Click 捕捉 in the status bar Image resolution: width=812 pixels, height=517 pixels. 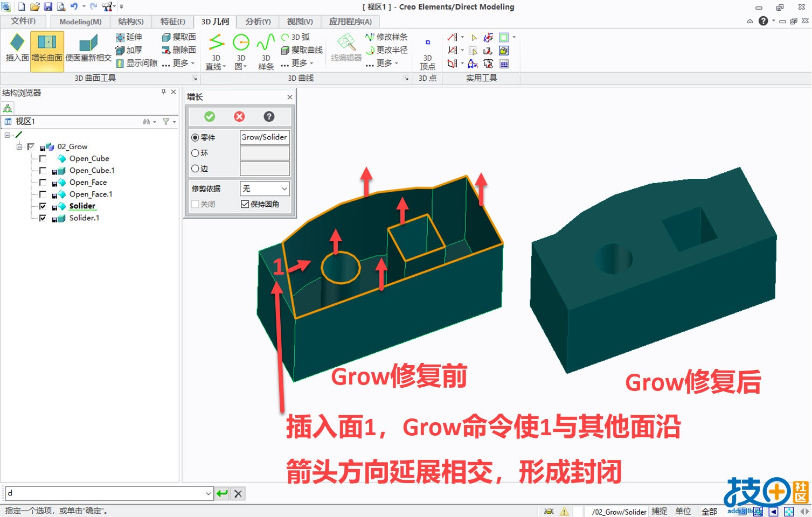659,511
